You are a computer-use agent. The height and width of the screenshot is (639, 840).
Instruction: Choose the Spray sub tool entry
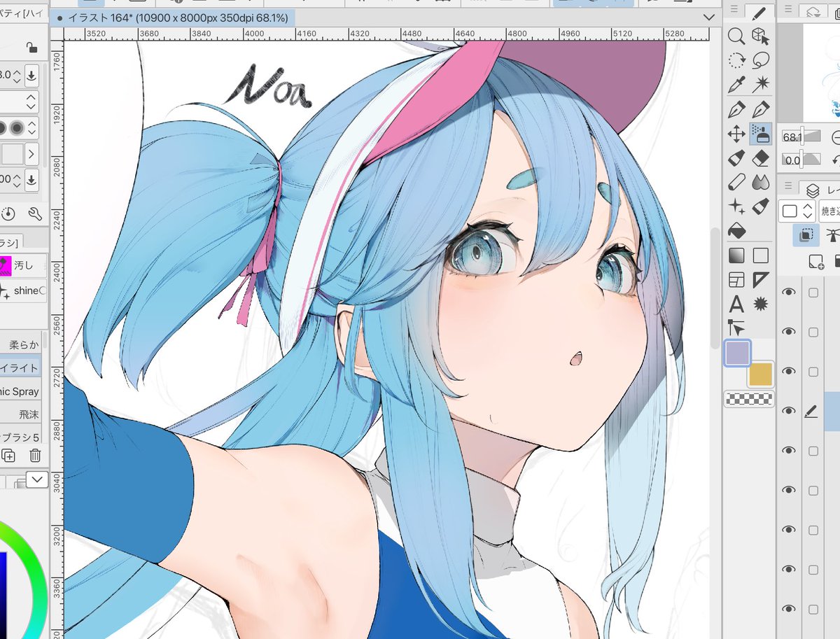tap(21, 391)
